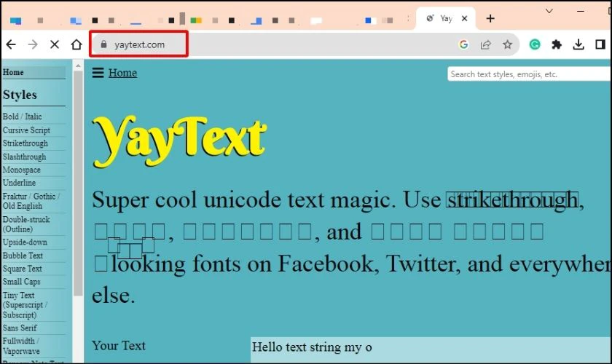This screenshot has width=612, height=364.
Task: Click the padlock site info icon
Action: coord(103,44)
